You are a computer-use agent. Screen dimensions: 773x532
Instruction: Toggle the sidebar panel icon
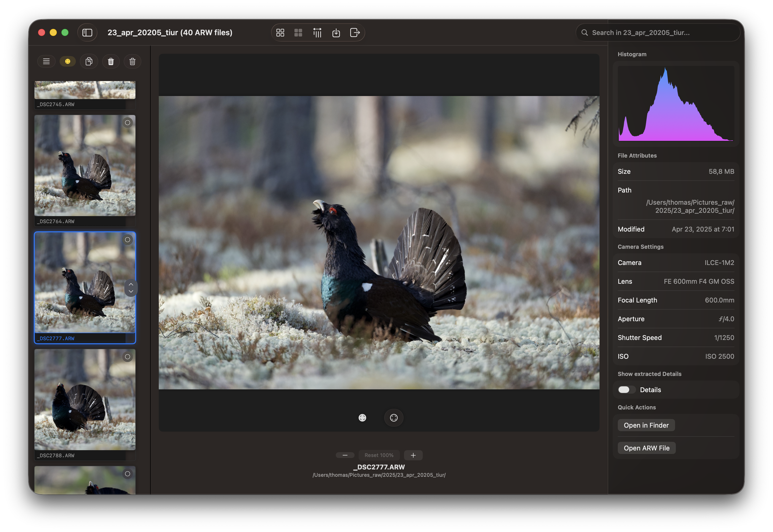pyautogui.click(x=87, y=33)
